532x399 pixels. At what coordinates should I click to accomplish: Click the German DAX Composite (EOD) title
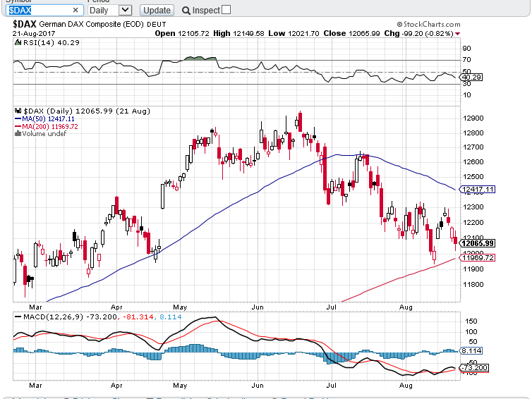pyautogui.click(x=92, y=25)
